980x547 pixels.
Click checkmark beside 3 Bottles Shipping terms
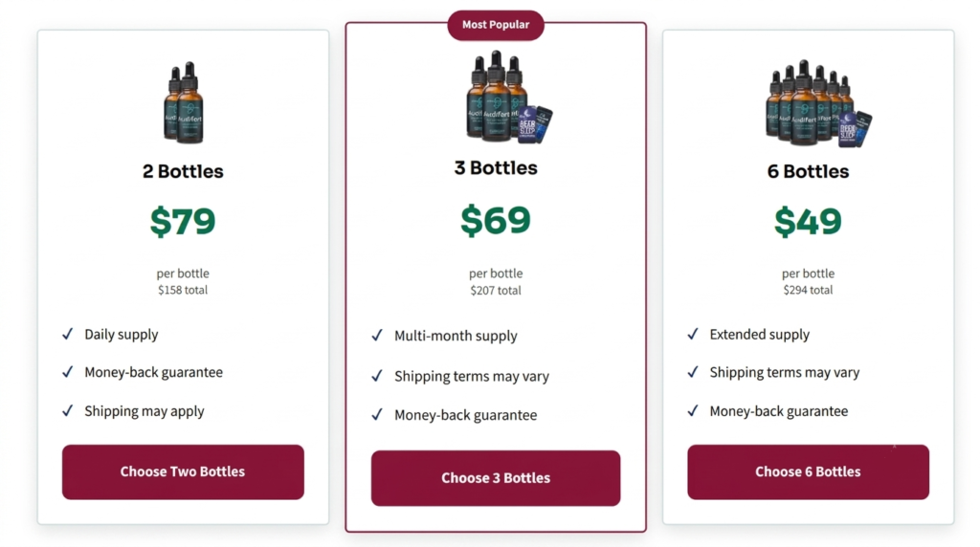click(x=377, y=376)
